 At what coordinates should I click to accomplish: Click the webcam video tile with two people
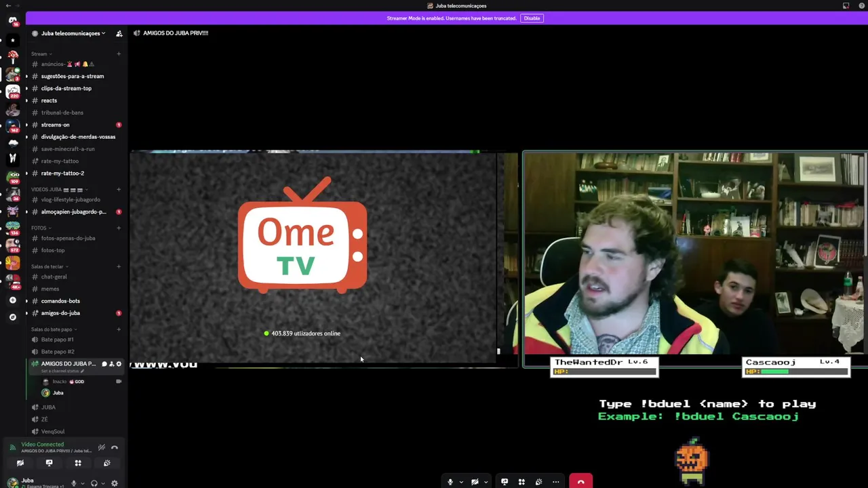click(695, 259)
